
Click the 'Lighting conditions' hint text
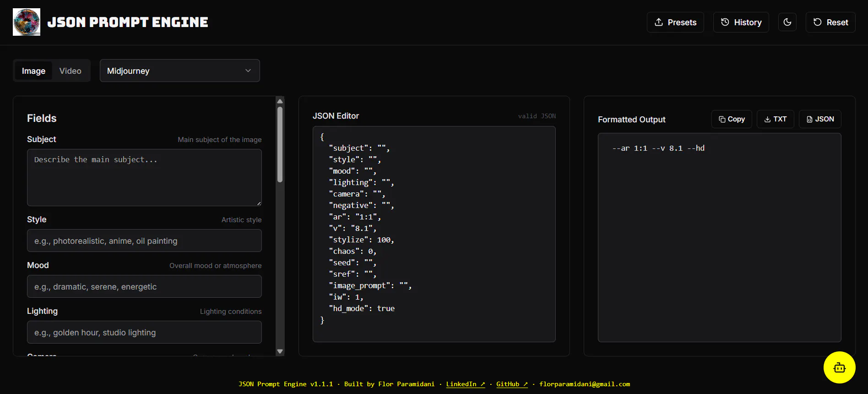[231, 311]
